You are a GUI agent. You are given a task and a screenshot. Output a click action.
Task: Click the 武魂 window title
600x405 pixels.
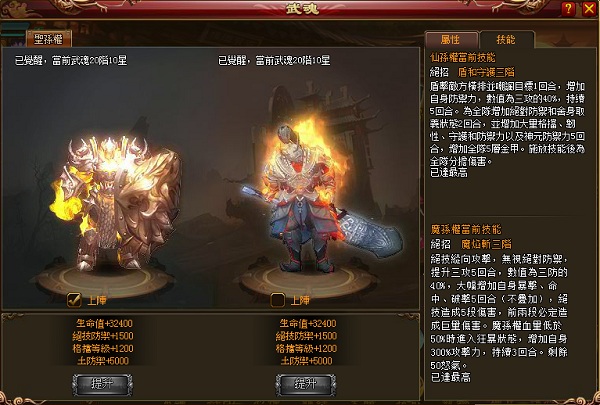coord(302,9)
